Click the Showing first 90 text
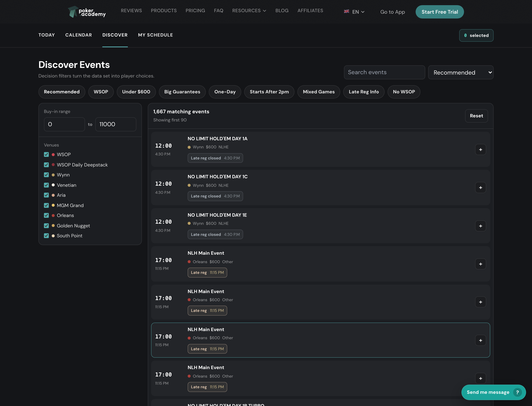 click(x=170, y=120)
